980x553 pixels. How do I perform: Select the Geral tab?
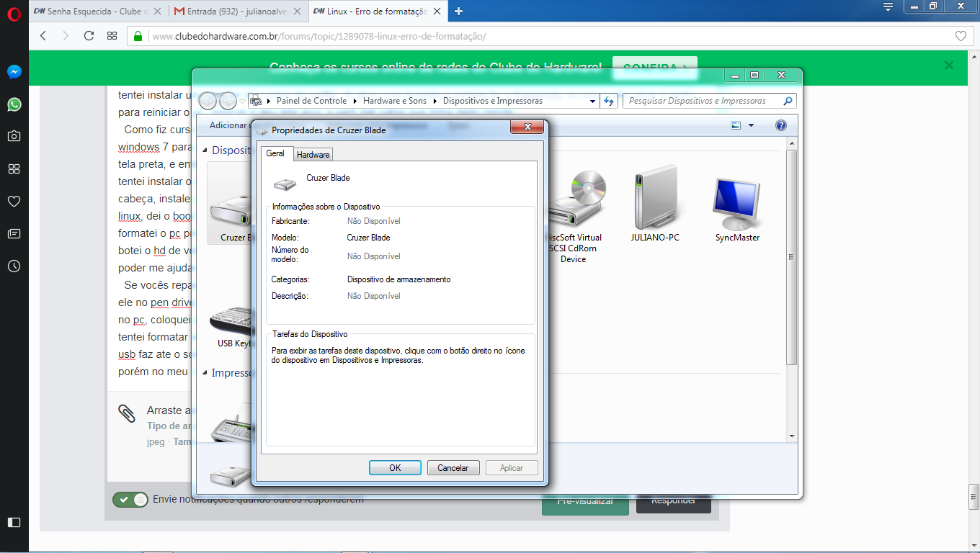coord(275,153)
